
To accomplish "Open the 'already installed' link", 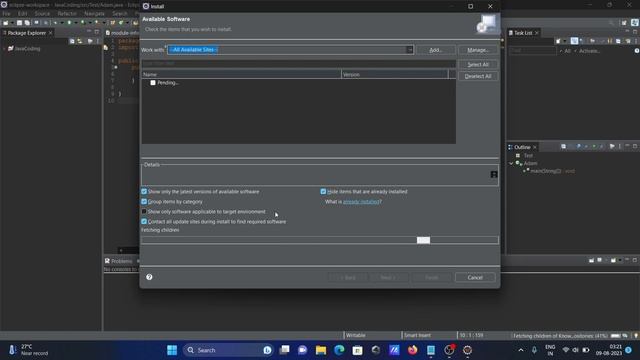I will tap(361, 202).
